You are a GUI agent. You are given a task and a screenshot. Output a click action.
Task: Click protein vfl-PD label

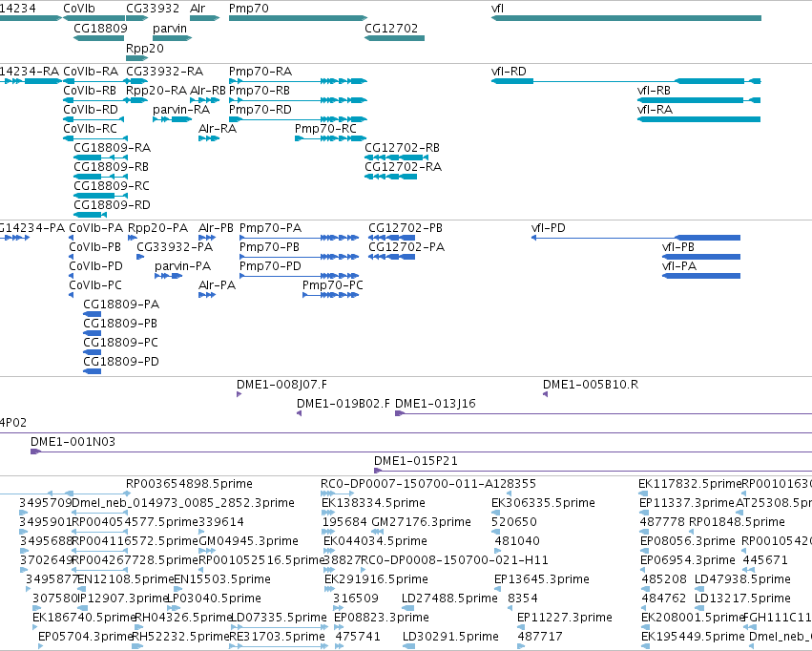point(549,228)
